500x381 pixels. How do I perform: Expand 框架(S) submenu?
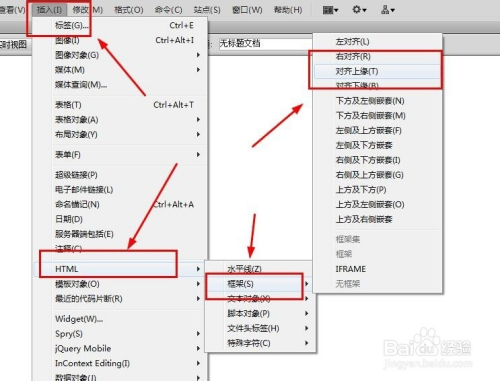[260, 284]
